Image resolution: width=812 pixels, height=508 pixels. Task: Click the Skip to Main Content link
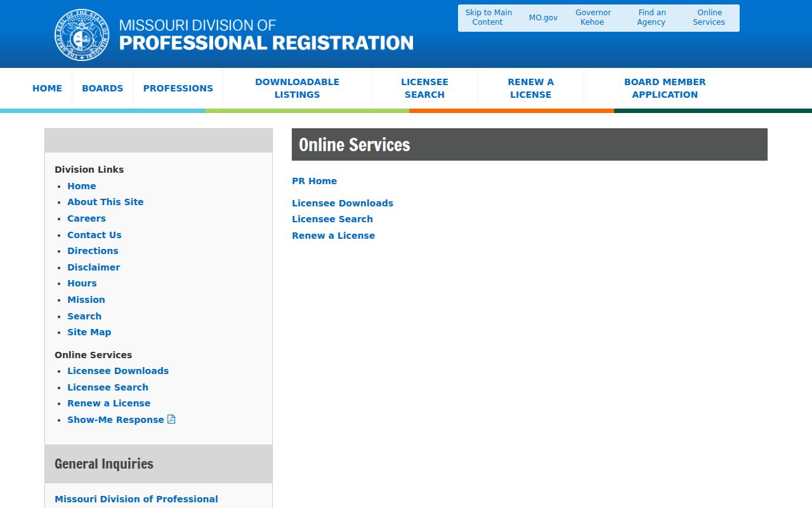pos(488,17)
